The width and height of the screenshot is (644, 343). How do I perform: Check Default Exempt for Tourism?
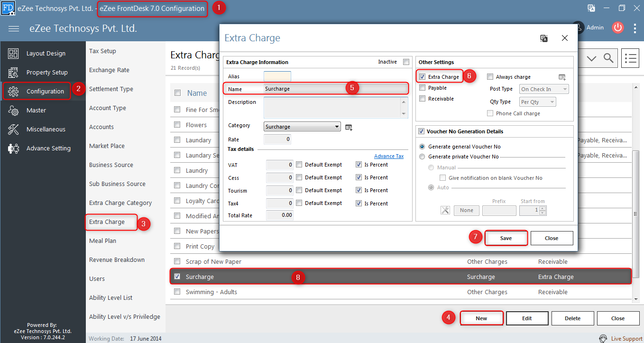click(299, 190)
